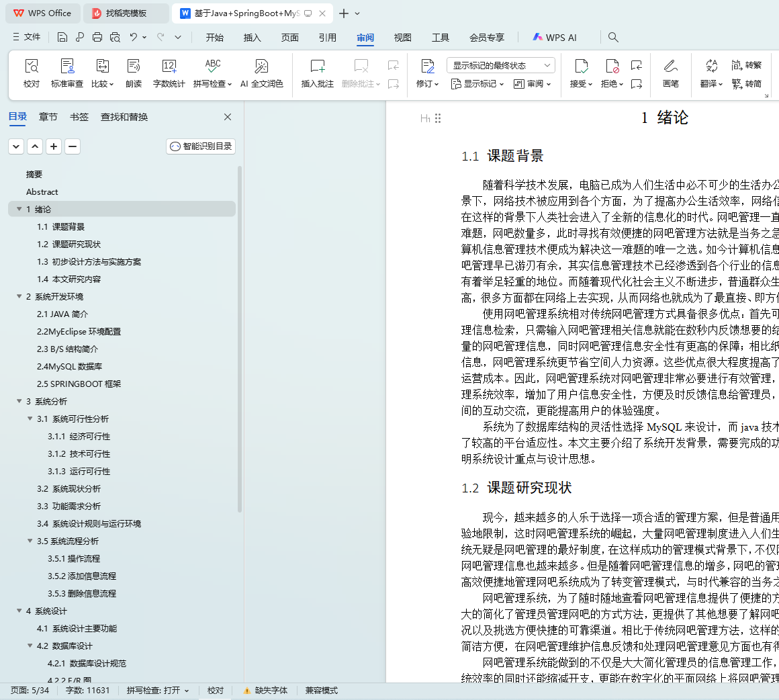
Task: Click the outline move up chevron button
Action: point(35,146)
